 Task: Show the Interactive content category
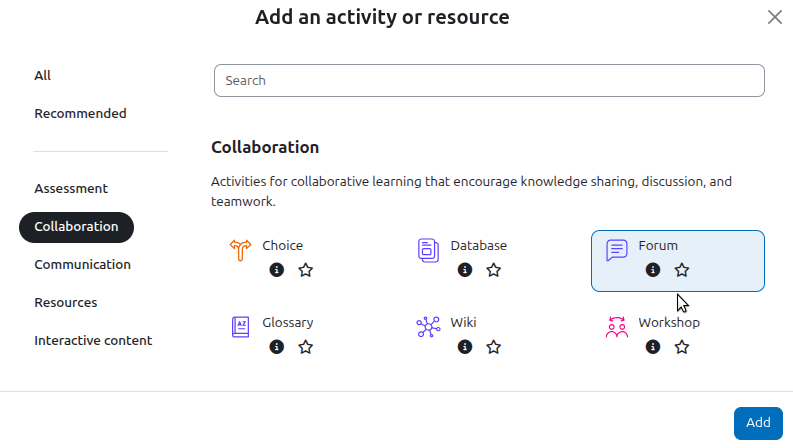(93, 340)
